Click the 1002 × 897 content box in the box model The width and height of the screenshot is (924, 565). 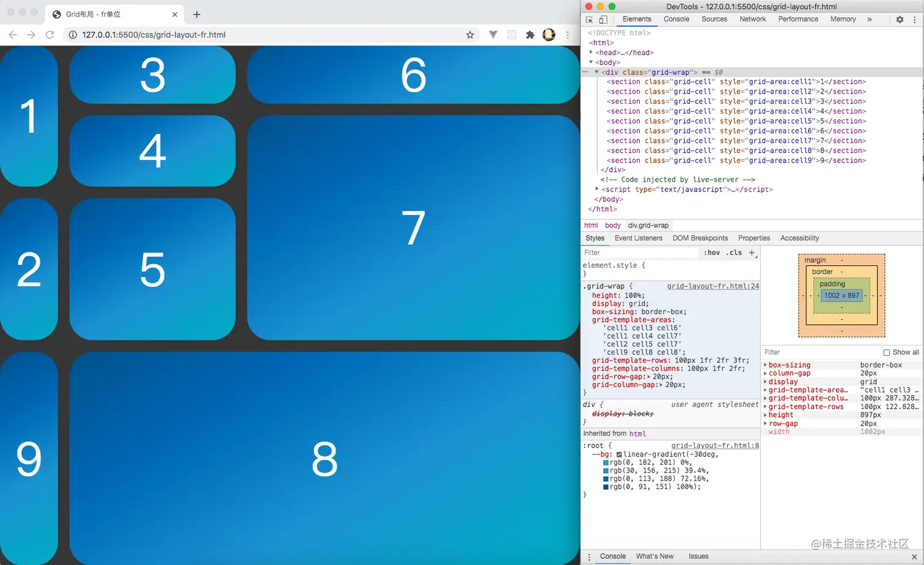point(842,295)
